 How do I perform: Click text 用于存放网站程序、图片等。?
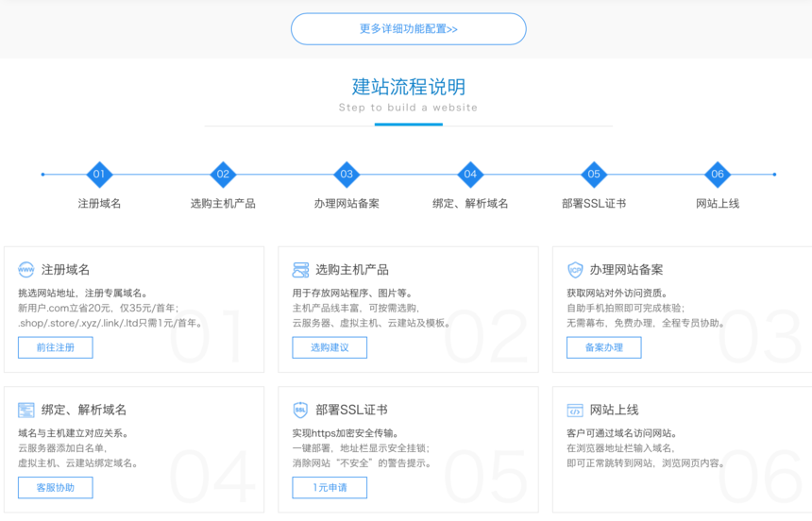(352, 294)
